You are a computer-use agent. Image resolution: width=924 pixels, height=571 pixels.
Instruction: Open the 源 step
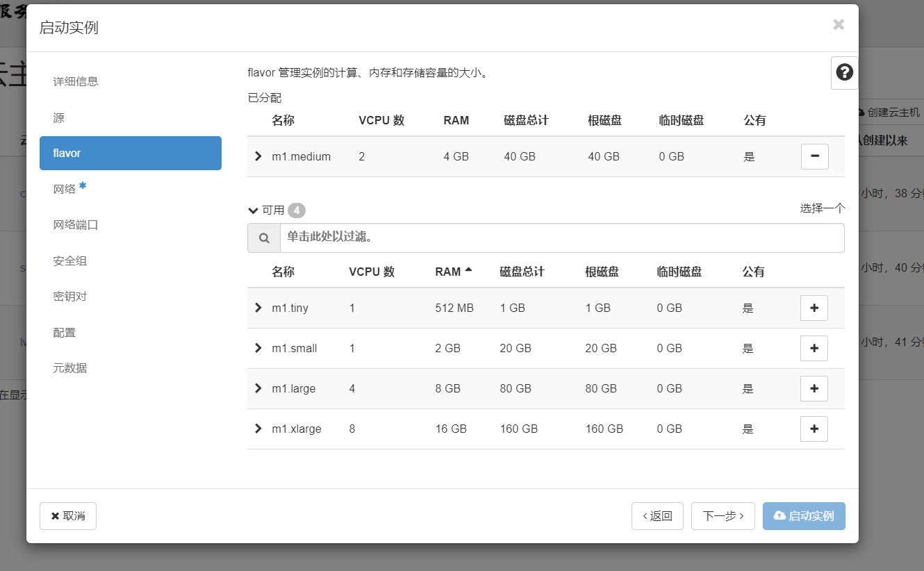tap(131, 118)
